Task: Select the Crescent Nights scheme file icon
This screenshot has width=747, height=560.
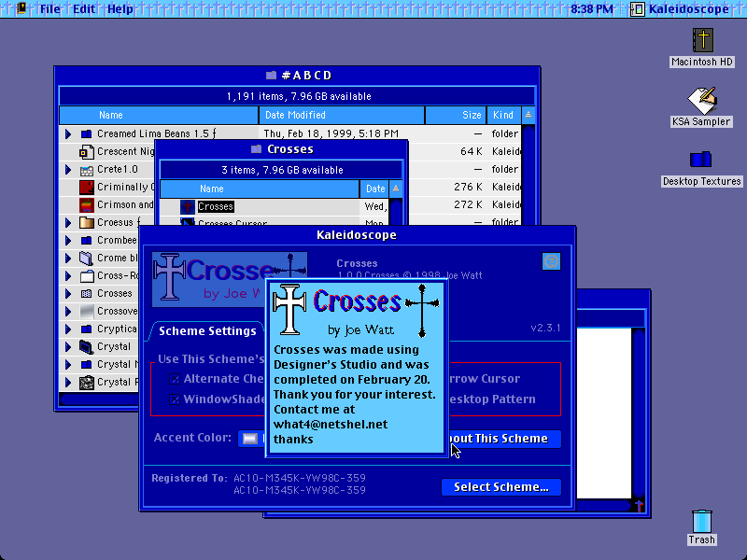Action: pyautogui.click(x=86, y=152)
